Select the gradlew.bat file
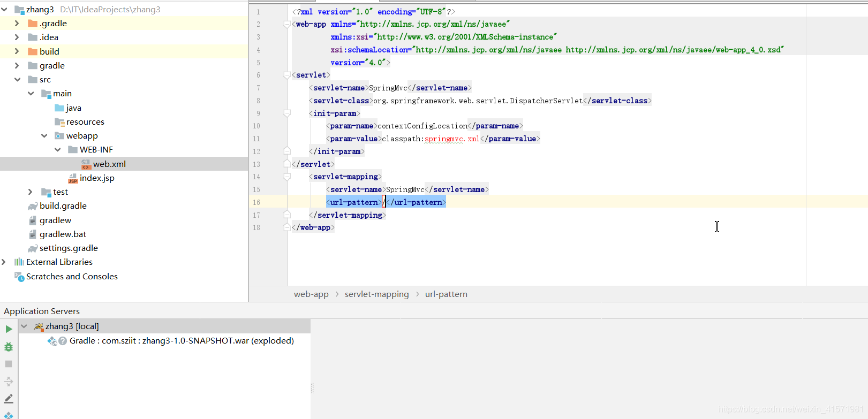 63,234
